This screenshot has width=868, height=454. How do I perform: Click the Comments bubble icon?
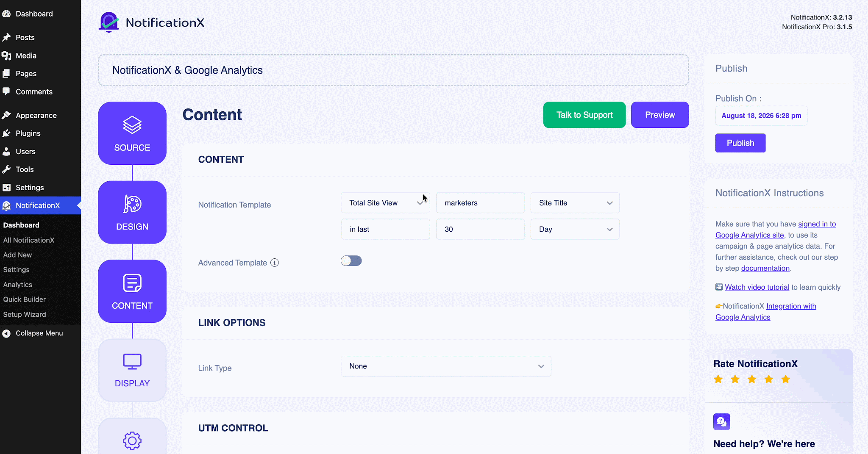6,91
